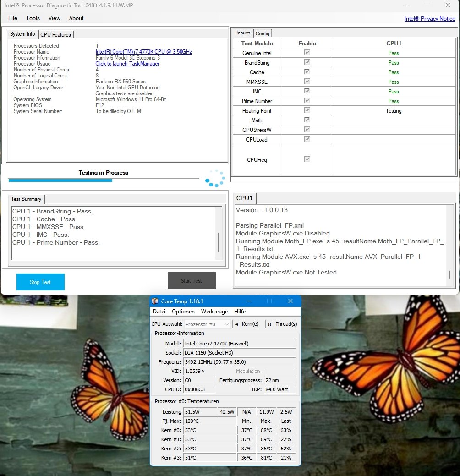Open the i7-4770K processor name link

coord(143,52)
